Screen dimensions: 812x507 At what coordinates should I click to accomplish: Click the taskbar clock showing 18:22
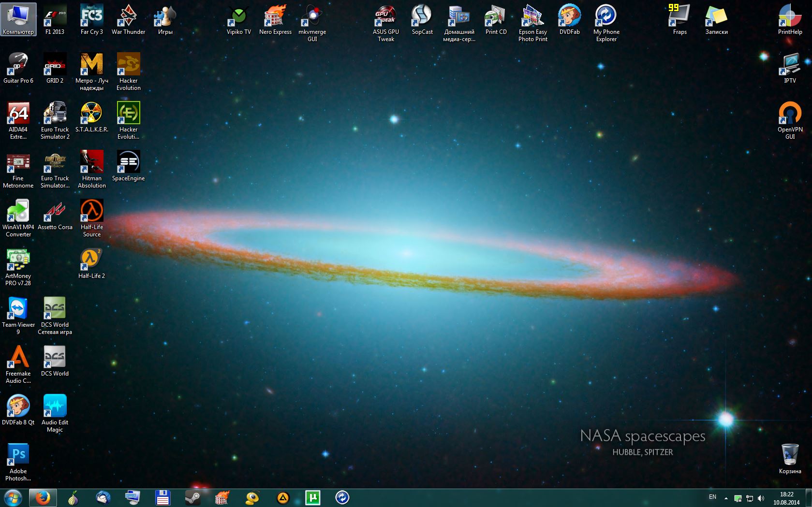(x=786, y=498)
